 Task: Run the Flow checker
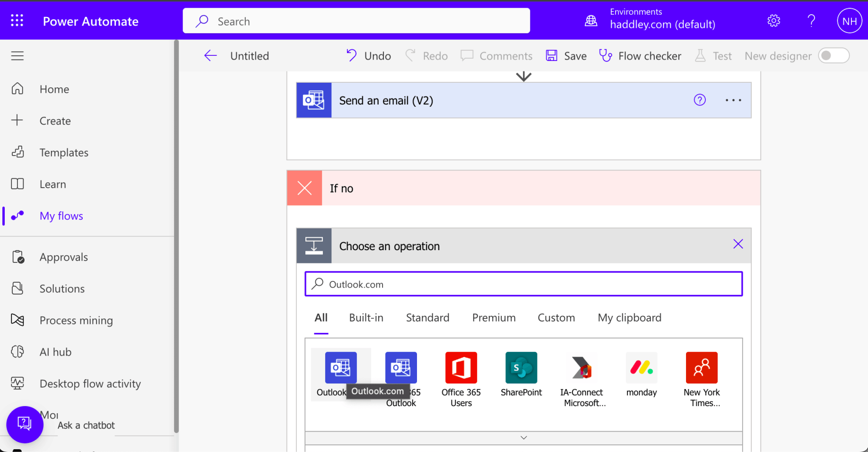(x=640, y=56)
